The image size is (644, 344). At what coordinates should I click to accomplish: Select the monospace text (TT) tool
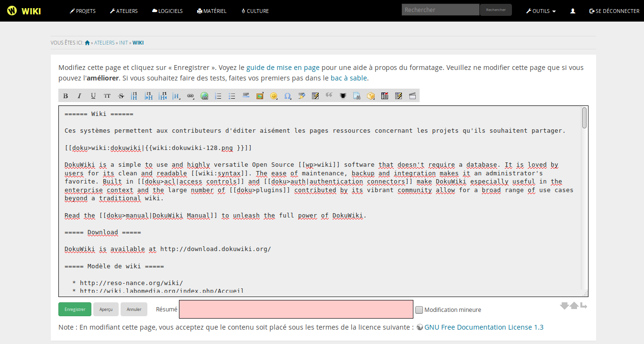click(x=107, y=96)
